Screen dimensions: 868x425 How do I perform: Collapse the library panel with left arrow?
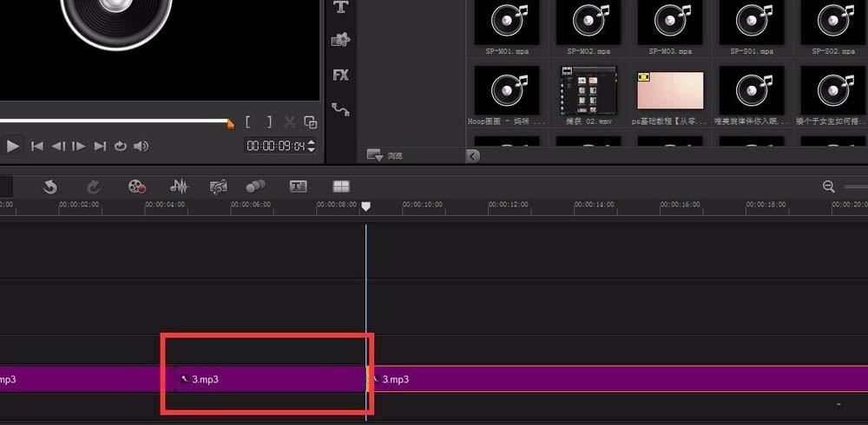tap(473, 156)
